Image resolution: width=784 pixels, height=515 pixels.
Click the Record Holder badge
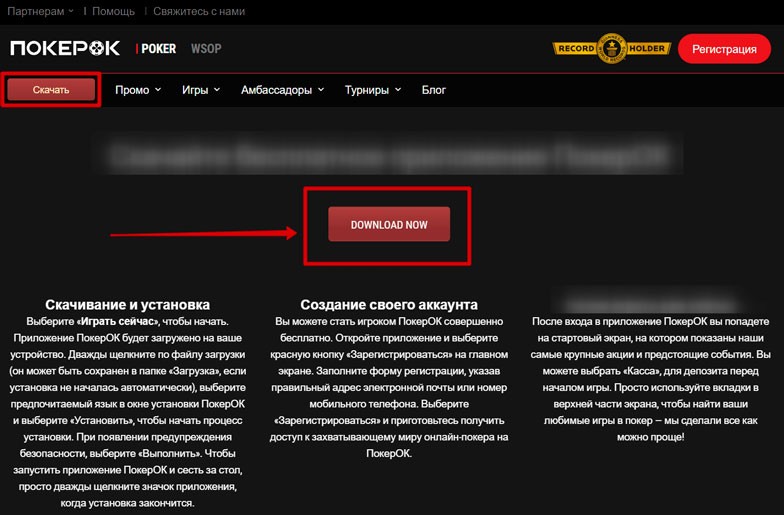[x=610, y=48]
